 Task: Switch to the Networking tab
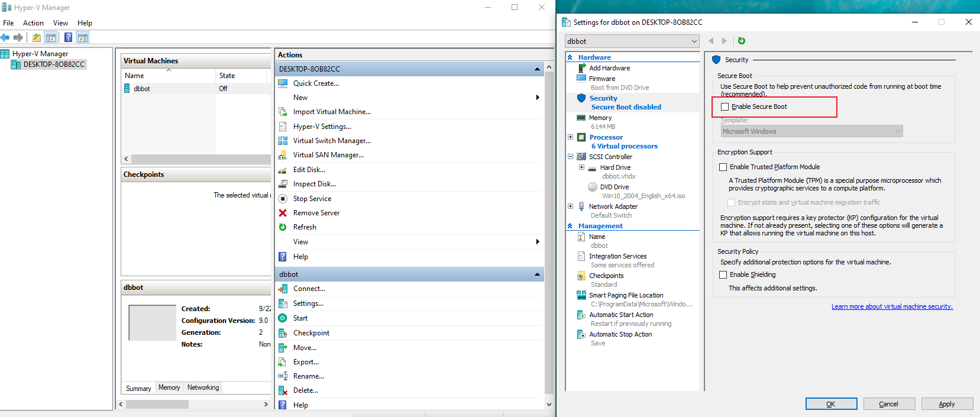pos(203,387)
